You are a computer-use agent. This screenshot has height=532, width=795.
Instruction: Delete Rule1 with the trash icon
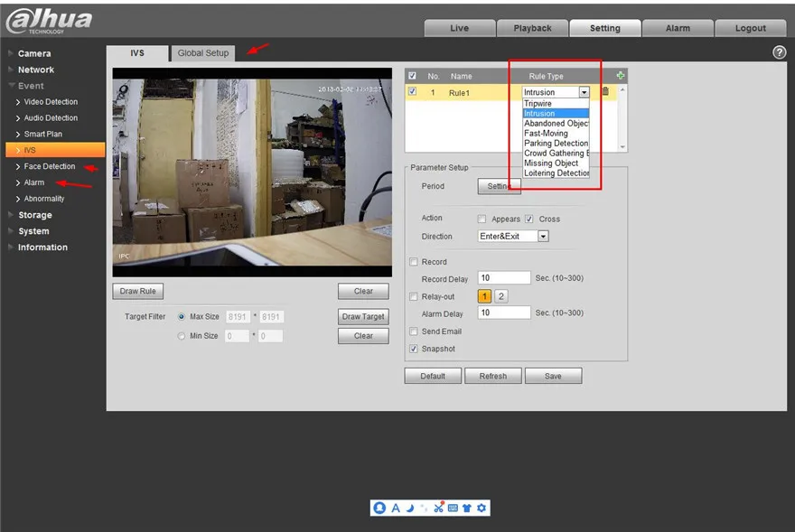click(x=605, y=91)
